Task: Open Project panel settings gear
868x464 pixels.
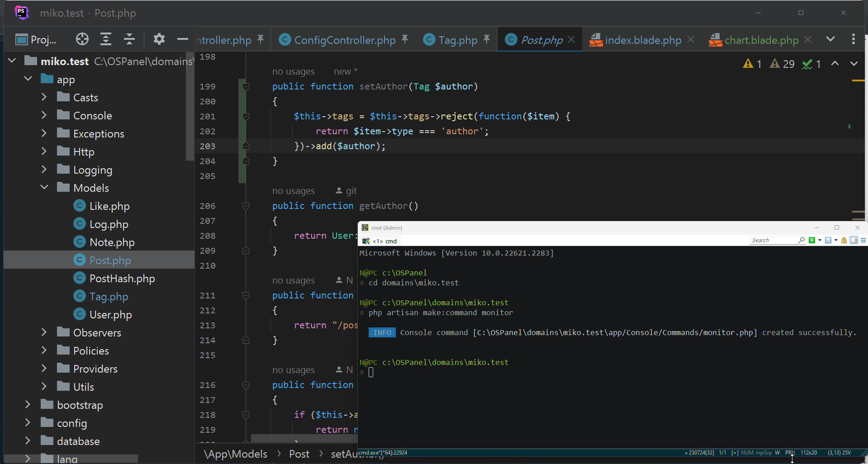Action: click(x=159, y=39)
